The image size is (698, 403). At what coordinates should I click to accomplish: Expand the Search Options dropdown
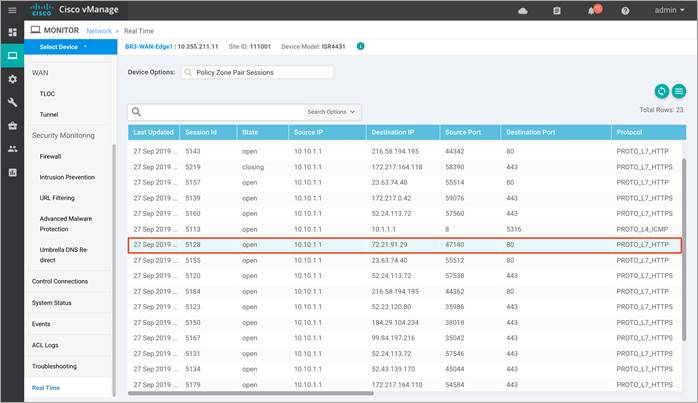tap(331, 112)
